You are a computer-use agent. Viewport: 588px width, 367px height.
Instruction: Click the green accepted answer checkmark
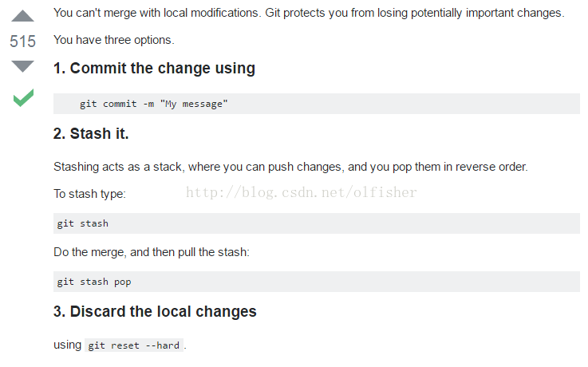[x=23, y=98]
